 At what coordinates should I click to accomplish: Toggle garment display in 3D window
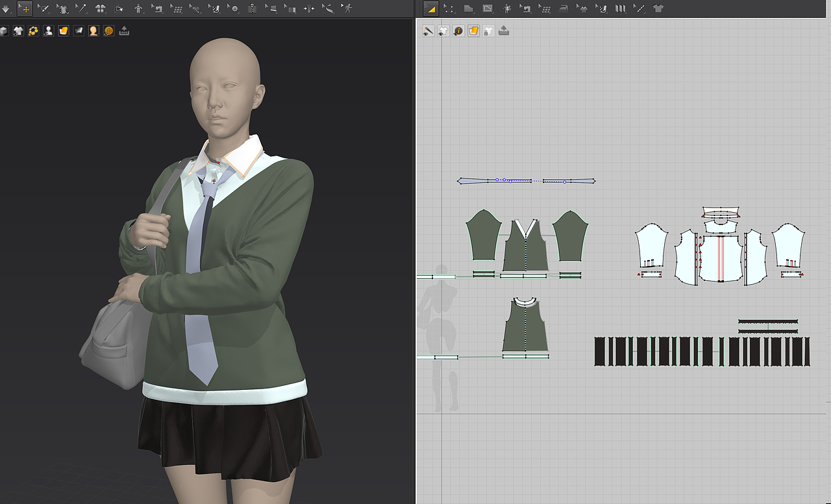(x=18, y=30)
